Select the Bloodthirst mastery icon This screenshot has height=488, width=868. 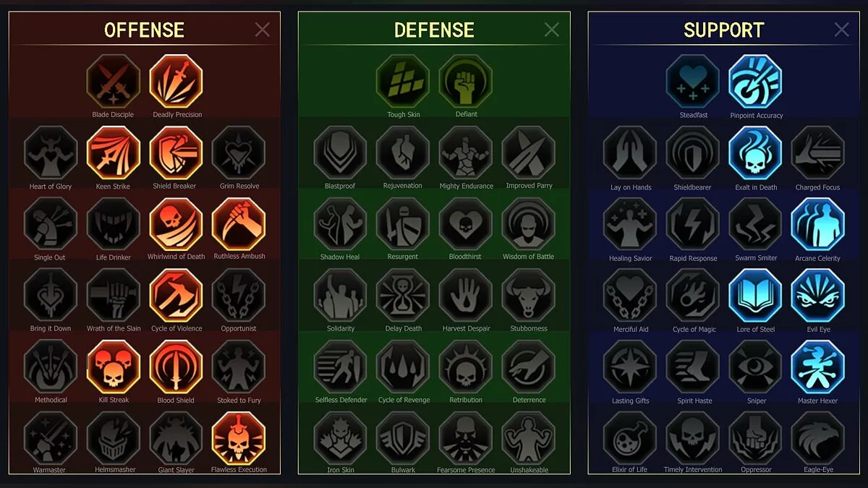(x=465, y=224)
